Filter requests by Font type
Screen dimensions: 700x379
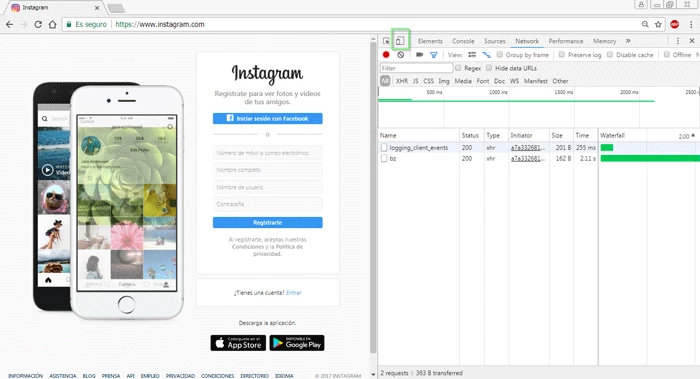pos(483,81)
